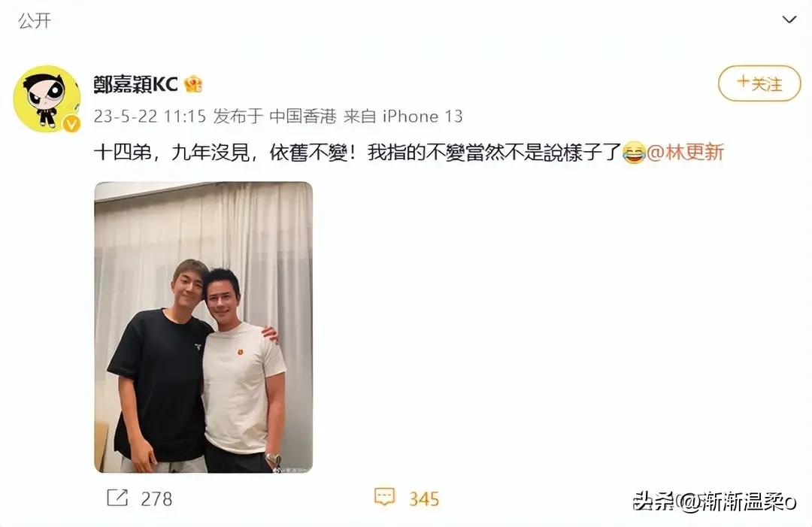Select the iPhone 13 source label
The height and width of the screenshot is (527, 812).
(422, 116)
